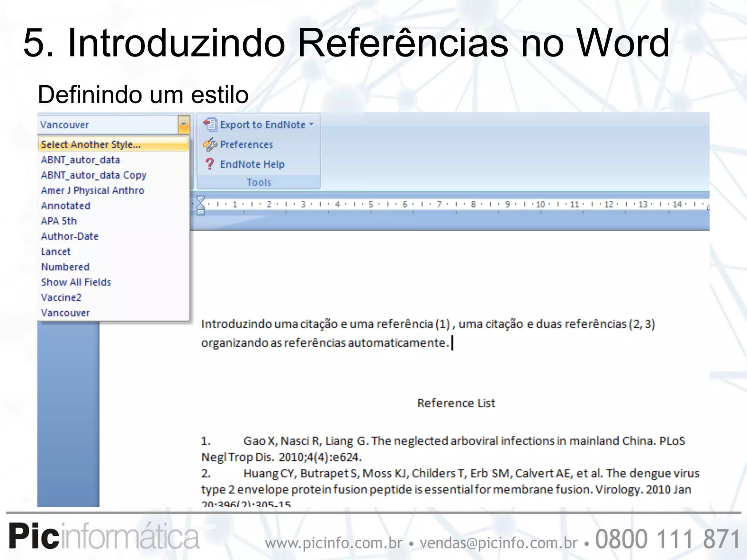This screenshot has height=560, width=747.
Task: Open EndNote Help label
Action: click(x=252, y=164)
